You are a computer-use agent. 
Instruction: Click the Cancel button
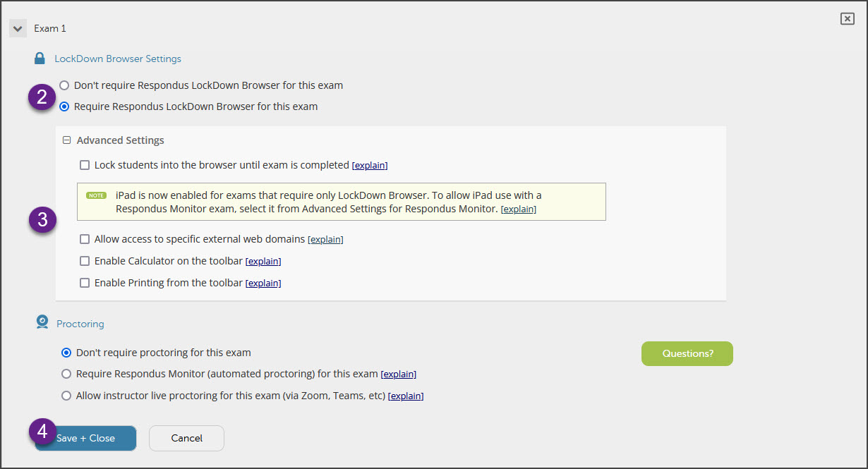pyautogui.click(x=186, y=438)
